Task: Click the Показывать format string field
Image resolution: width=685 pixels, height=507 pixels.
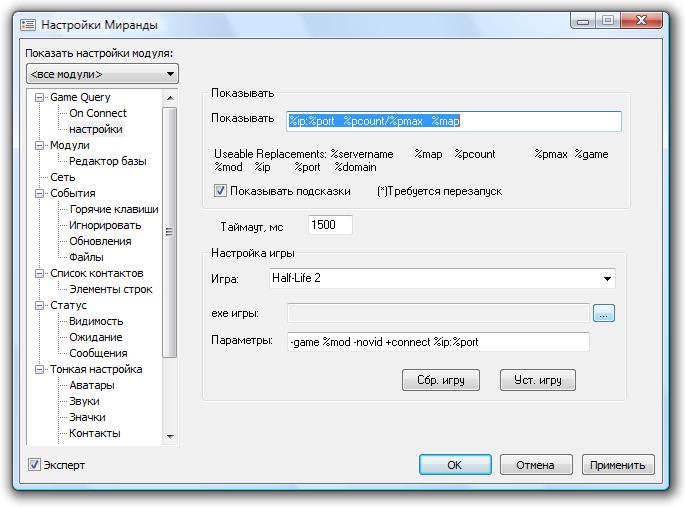Action: (454, 121)
